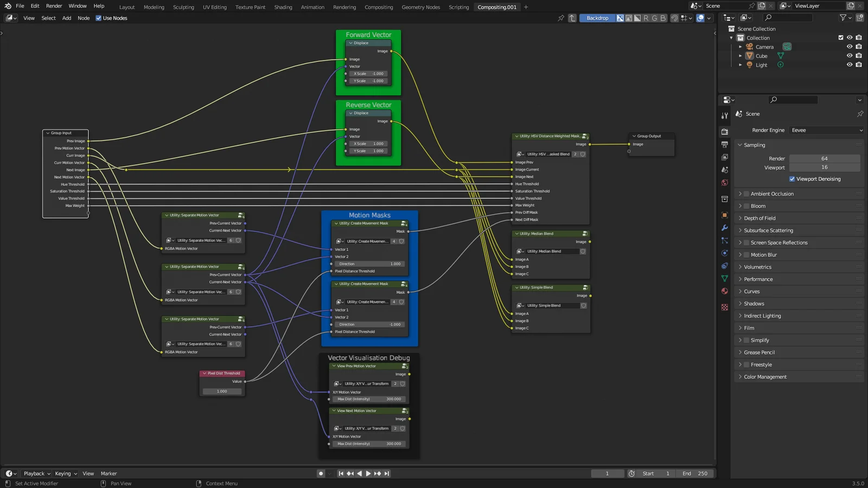The height and width of the screenshot is (488, 868).
Task: Show the red channel of the backdrop
Action: point(646,18)
